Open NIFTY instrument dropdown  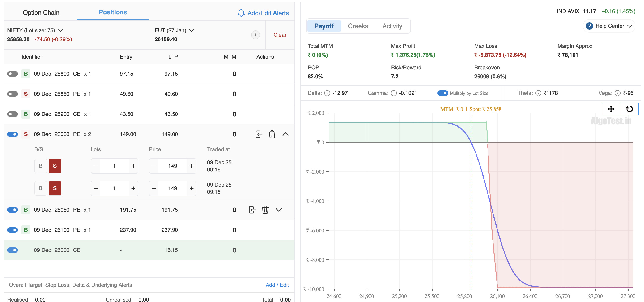(x=60, y=30)
